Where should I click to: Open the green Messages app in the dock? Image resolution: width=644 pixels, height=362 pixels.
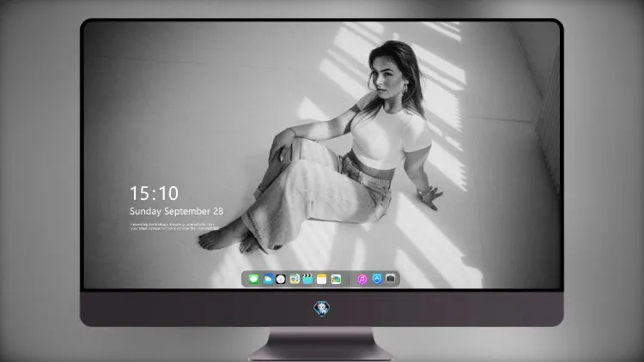coord(253,279)
